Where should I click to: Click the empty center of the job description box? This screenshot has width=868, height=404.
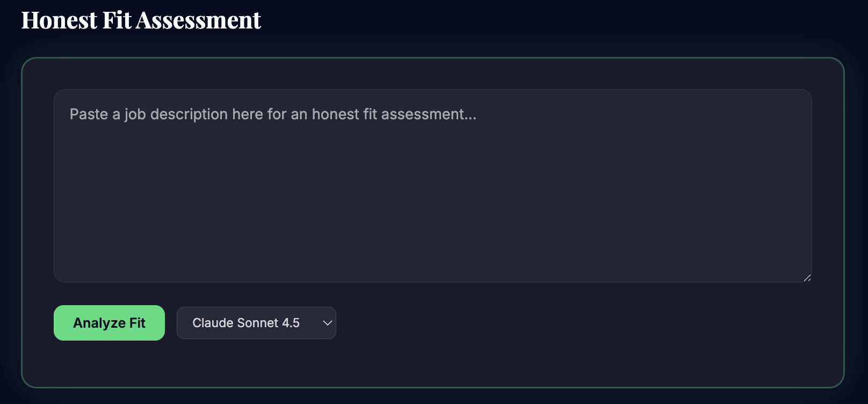432,193
